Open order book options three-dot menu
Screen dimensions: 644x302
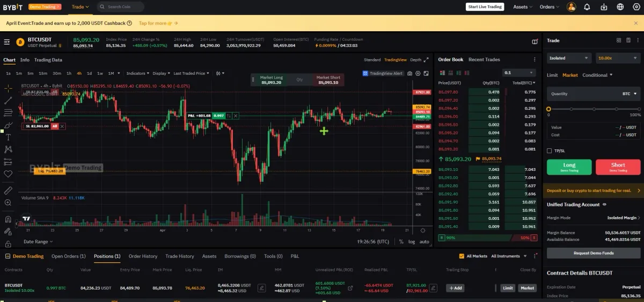[x=535, y=60]
